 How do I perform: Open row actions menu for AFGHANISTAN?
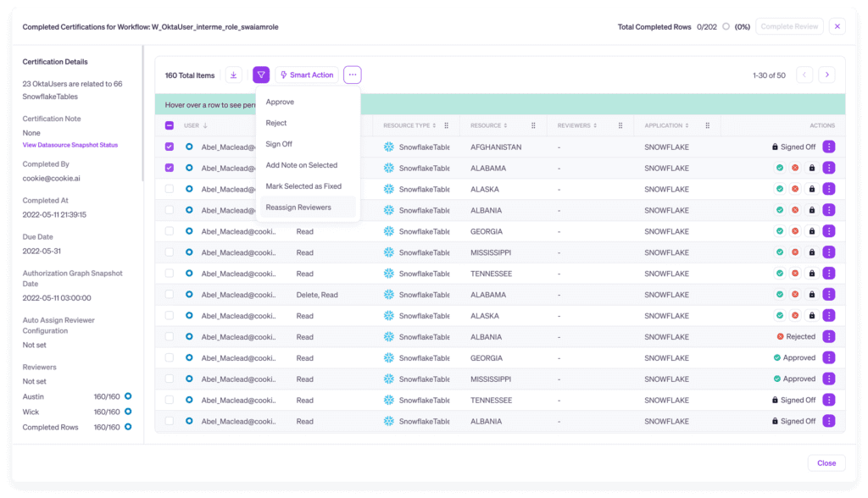[x=829, y=147]
